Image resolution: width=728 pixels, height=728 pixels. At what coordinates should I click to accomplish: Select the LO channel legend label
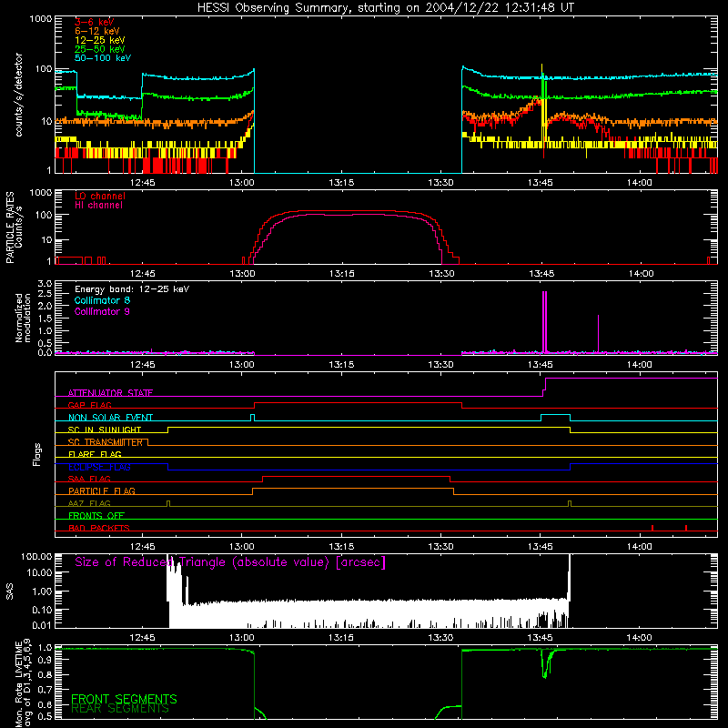coord(100,196)
